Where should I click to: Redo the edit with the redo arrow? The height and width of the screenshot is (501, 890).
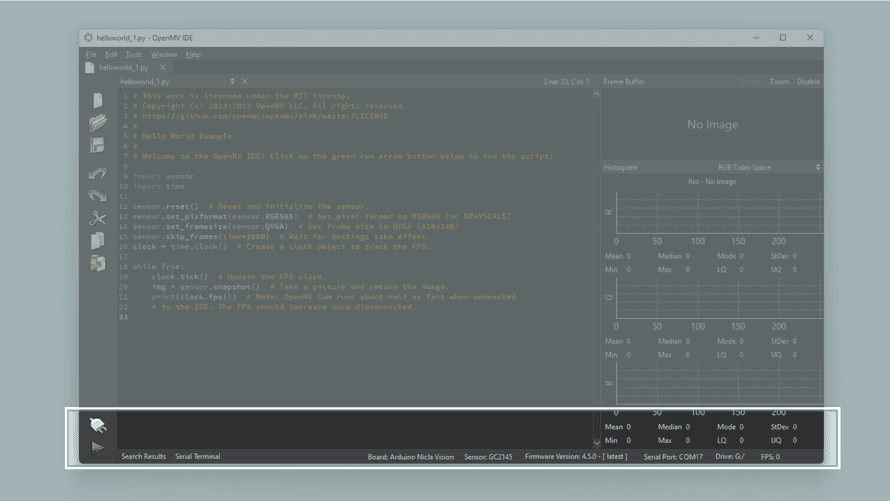click(x=97, y=195)
